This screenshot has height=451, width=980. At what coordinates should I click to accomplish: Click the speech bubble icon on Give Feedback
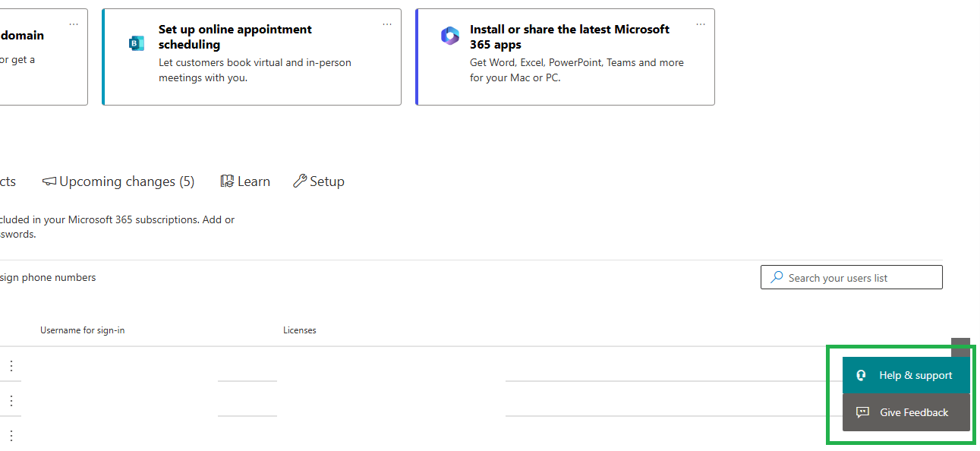tap(862, 412)
